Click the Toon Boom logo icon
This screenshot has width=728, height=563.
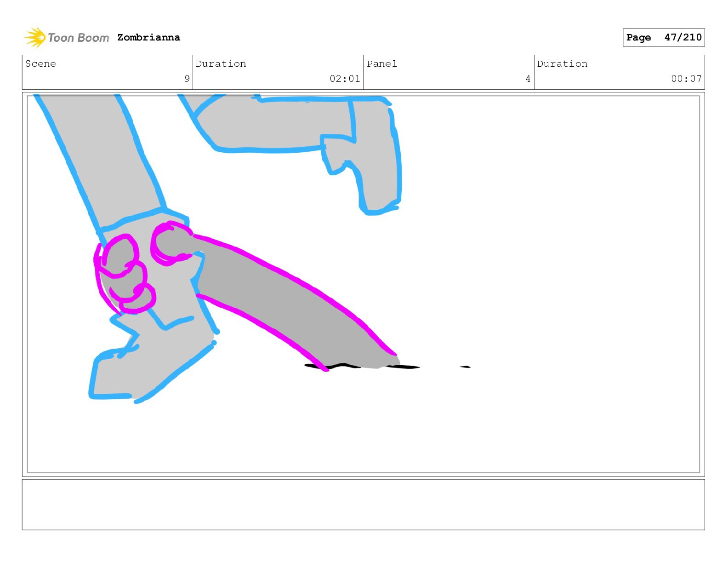[35, 37]
